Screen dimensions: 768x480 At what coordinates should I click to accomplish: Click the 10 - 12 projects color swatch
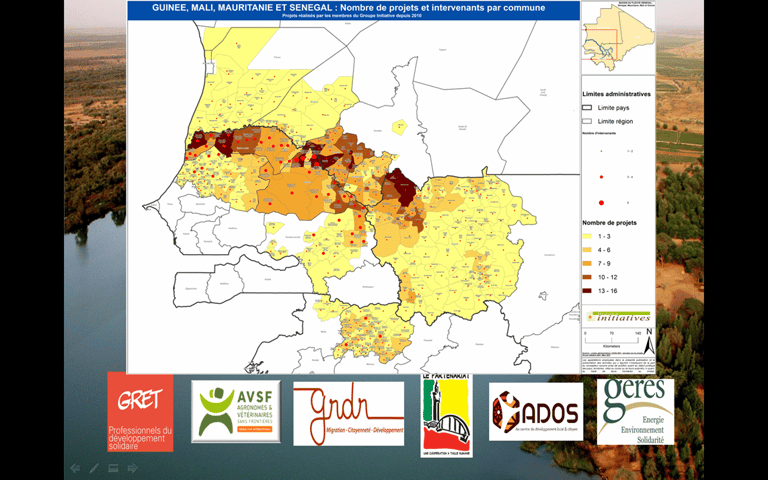[587, 277]
